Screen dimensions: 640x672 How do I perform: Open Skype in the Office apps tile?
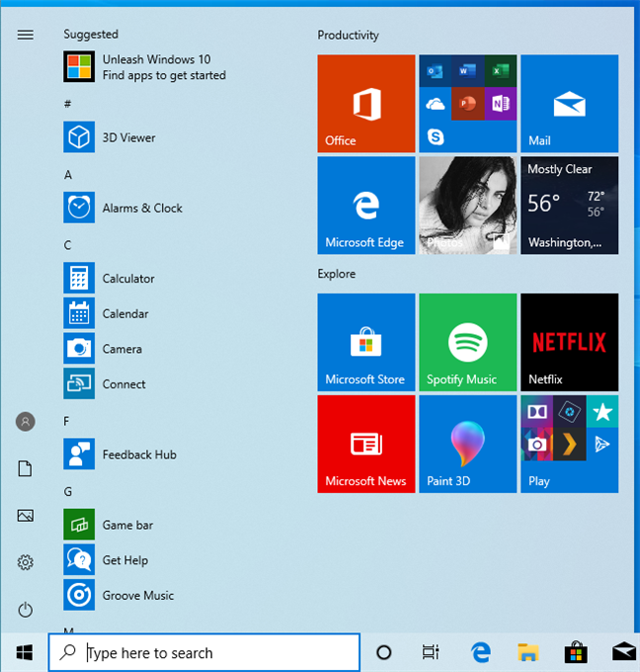click(x=435, y=136)
